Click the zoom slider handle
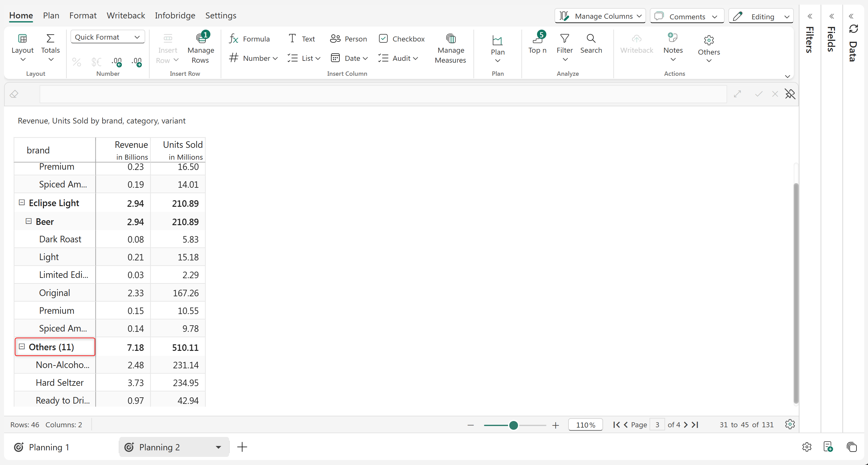The image size is (868, 465). (x=513, y=425)
